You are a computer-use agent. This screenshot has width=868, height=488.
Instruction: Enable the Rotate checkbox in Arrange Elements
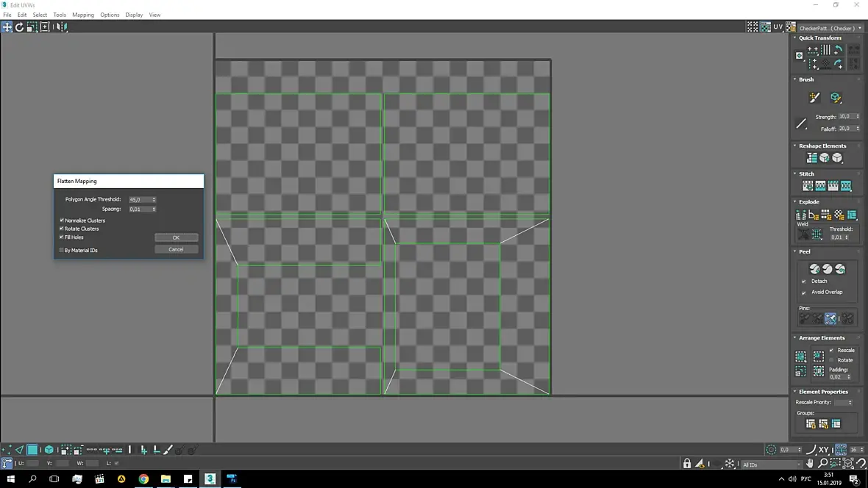[831, 360]
